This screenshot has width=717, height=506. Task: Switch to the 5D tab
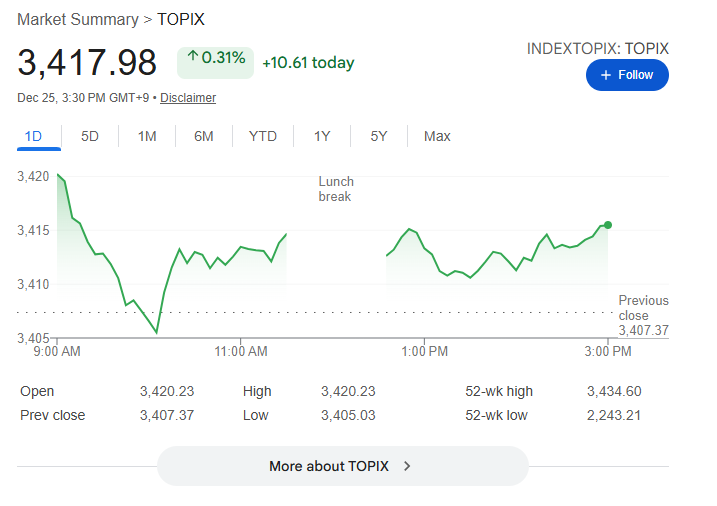coord(90,136)
